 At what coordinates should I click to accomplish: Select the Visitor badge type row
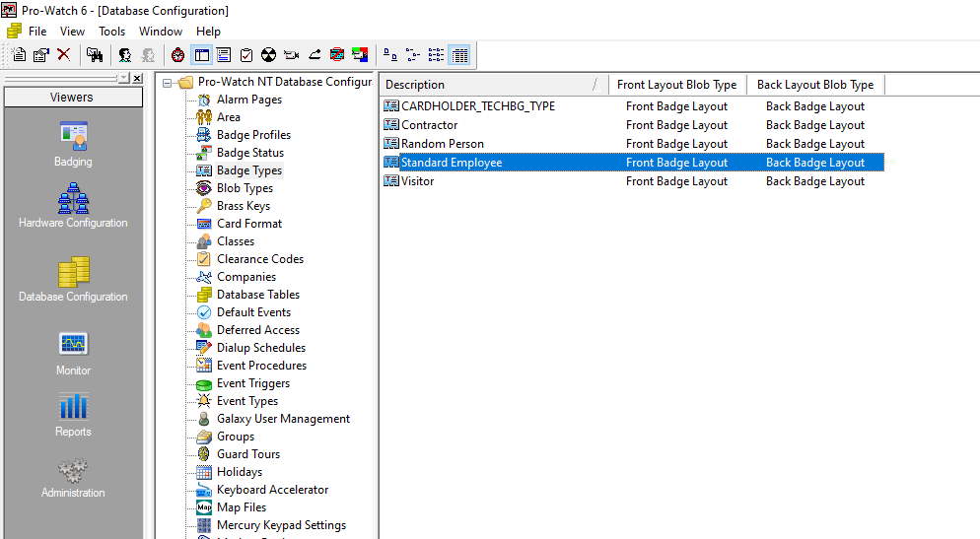point(417,181)
